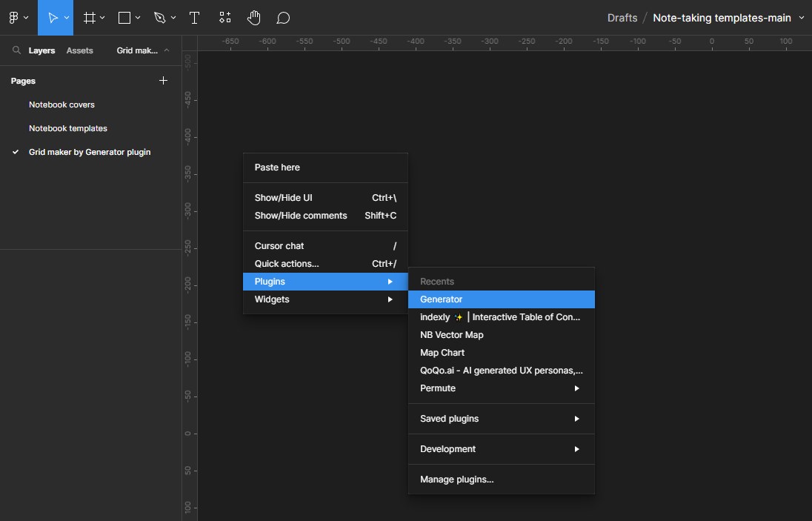Choose Cursor chat menu entry
Screen dimensions: 812x521
tap(325, 246)
